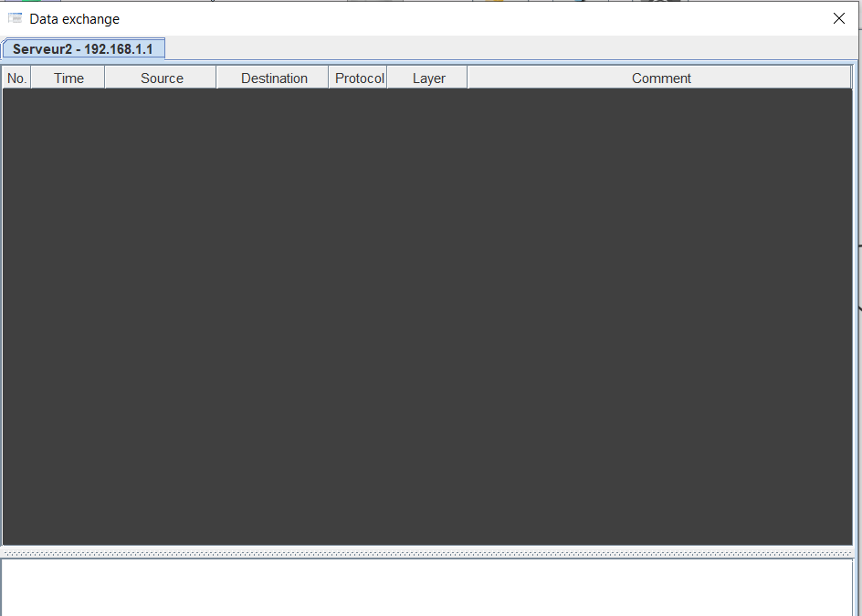Select the Destination column header
The image size is (862, 616).
point(274,78)
